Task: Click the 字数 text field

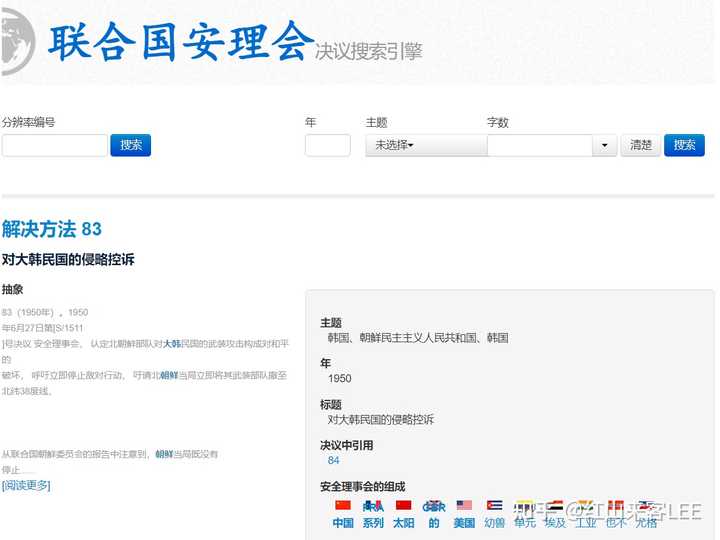Action: tap(540, 145)
